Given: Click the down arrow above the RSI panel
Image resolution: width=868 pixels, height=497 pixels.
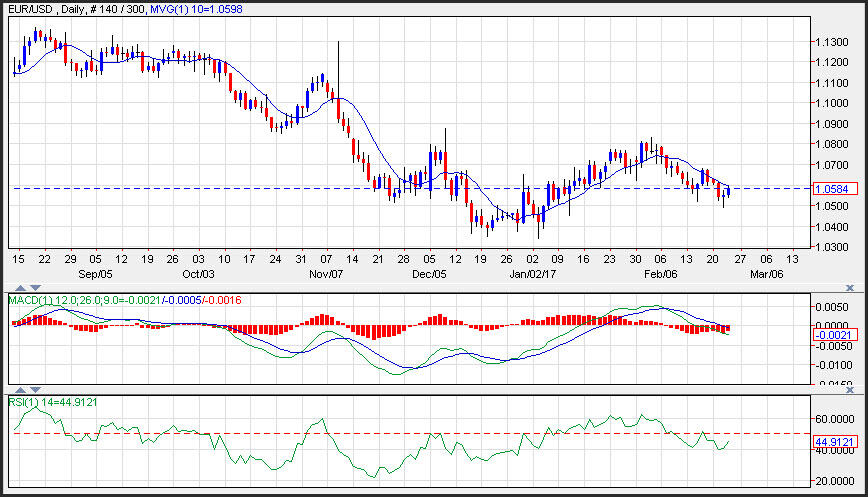Looking at the screenshot, I should [36, 389].
